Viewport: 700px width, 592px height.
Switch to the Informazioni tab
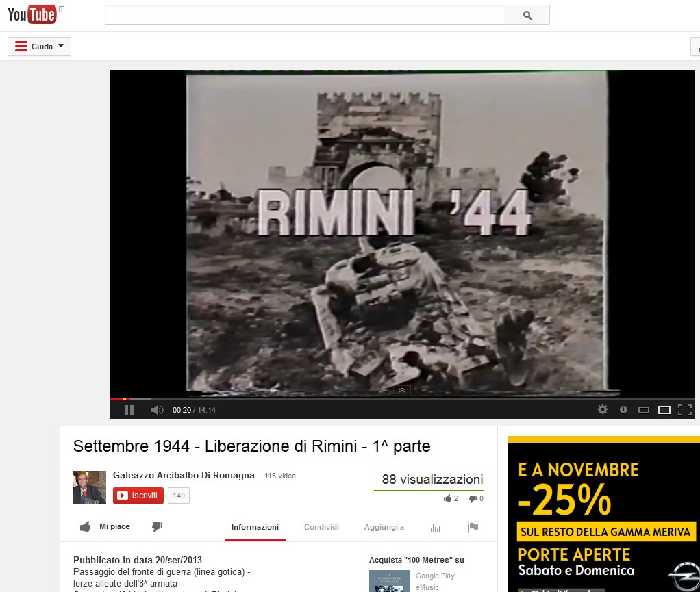click(255, 527)
